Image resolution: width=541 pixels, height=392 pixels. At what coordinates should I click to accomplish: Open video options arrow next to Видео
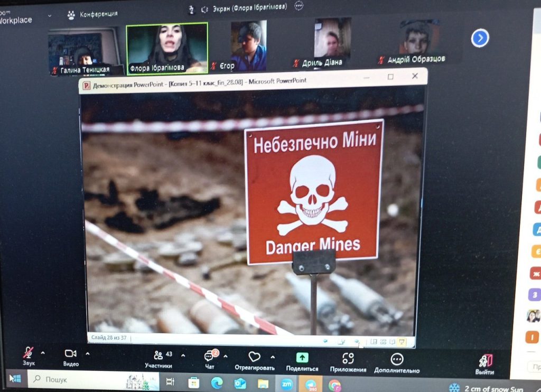[88, 353]
